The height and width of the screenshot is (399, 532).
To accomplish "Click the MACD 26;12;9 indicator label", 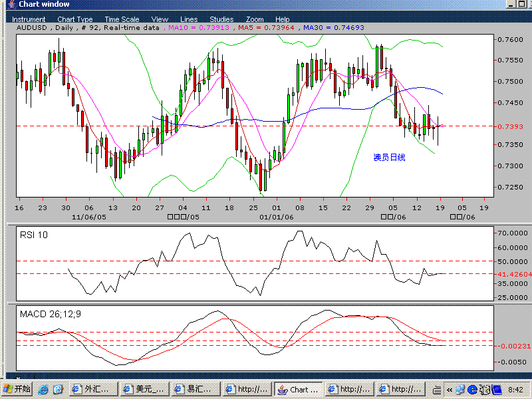I will pyautogui.click(x=51, y=314).
